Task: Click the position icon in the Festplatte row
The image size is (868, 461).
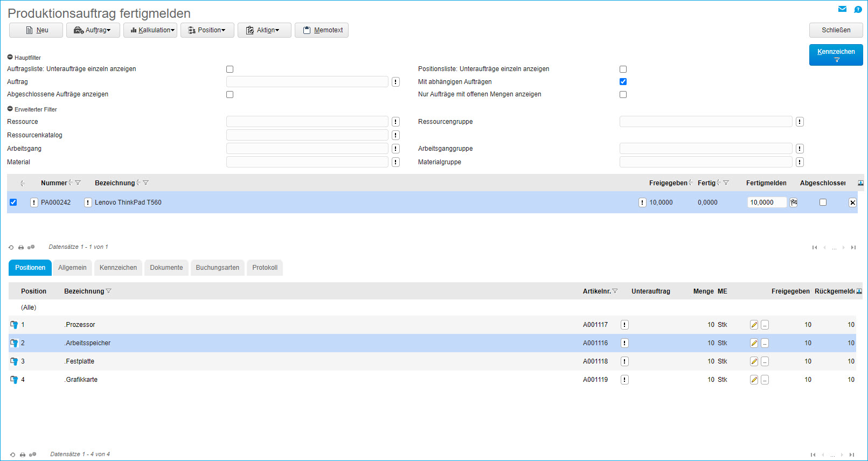Action: point(14,361)
